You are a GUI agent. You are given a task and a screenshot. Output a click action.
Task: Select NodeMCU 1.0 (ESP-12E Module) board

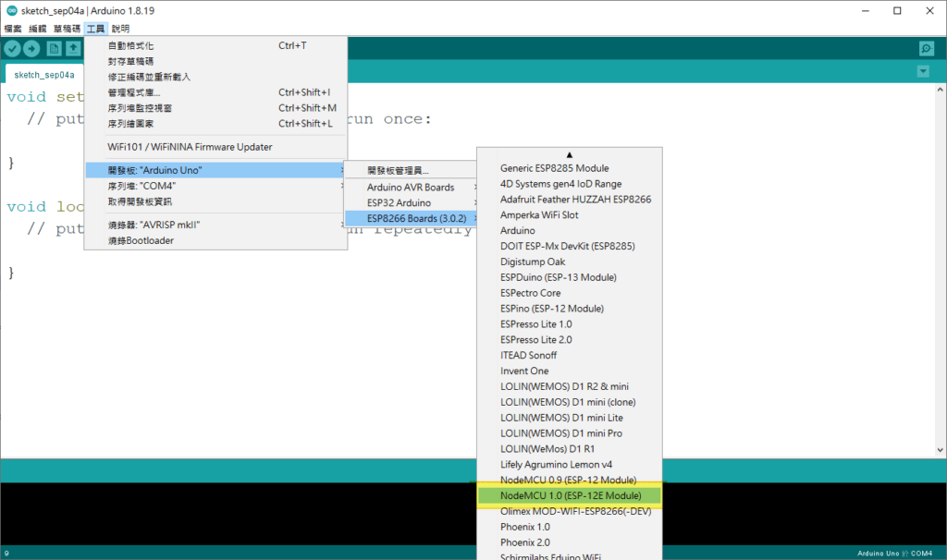[570, 496]
